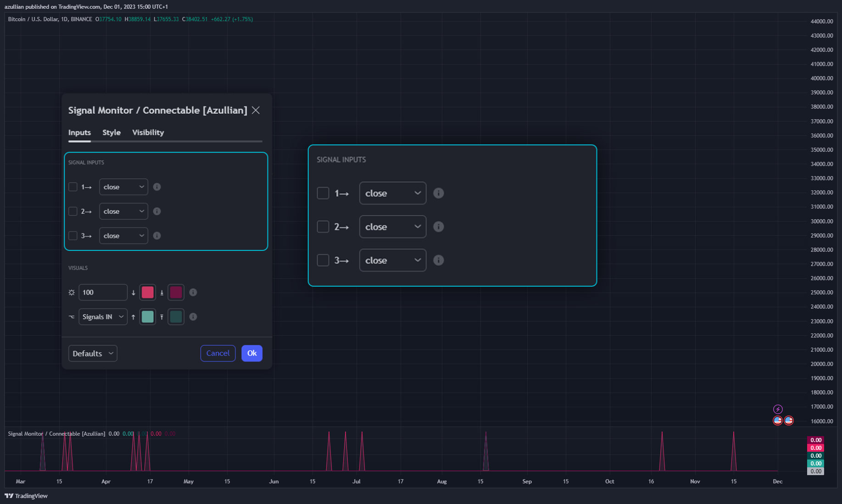This screenshot has width=842, height=504.
Task: Close the Signal Monitor settings dialog
Action: point(256,110)
